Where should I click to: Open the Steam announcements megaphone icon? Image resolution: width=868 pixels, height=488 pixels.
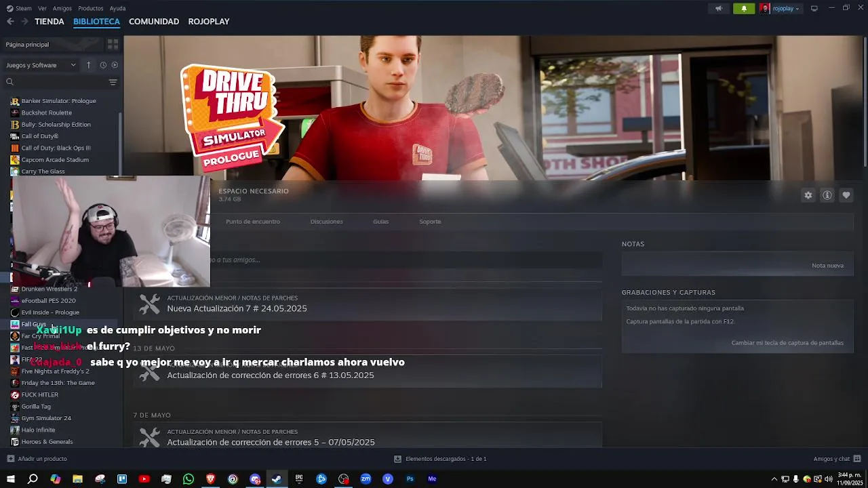[719, 8]
